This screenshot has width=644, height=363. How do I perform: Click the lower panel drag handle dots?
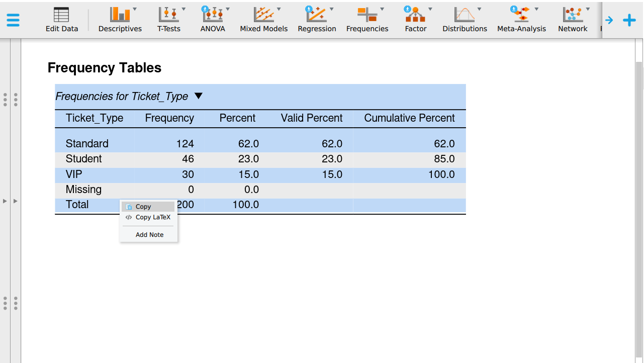[x=11, y=303]
